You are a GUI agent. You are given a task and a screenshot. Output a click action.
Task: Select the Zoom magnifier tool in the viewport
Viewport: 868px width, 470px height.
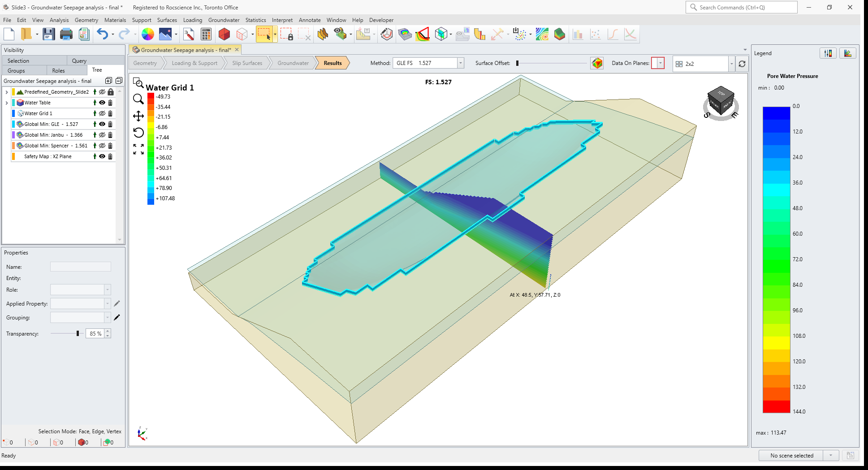point(138,99)
